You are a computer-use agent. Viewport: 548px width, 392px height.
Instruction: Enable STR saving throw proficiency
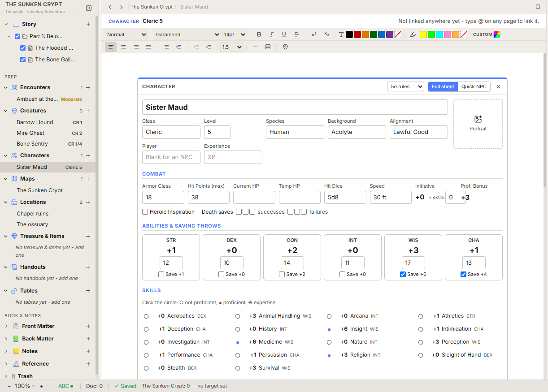pyautogui.click(x=161, y=275)
